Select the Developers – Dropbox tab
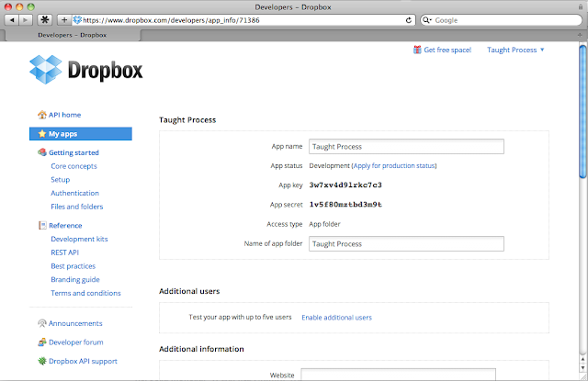 (73, 35)
